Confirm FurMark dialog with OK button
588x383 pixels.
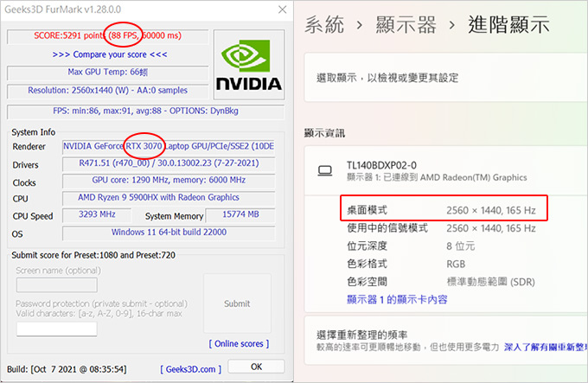click(257, 367)
